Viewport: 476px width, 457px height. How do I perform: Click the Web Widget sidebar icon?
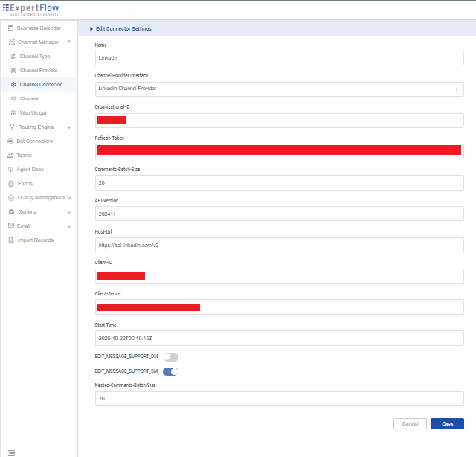click(x=13, y=113)
